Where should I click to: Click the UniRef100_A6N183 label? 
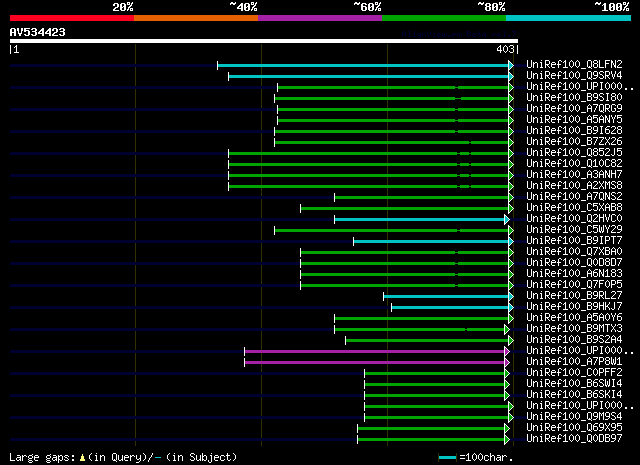574,274
